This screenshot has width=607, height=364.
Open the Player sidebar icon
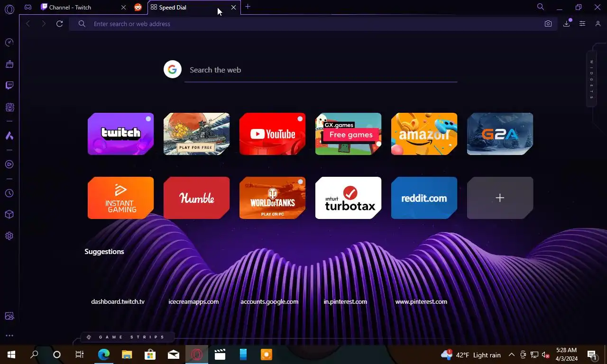9,164
